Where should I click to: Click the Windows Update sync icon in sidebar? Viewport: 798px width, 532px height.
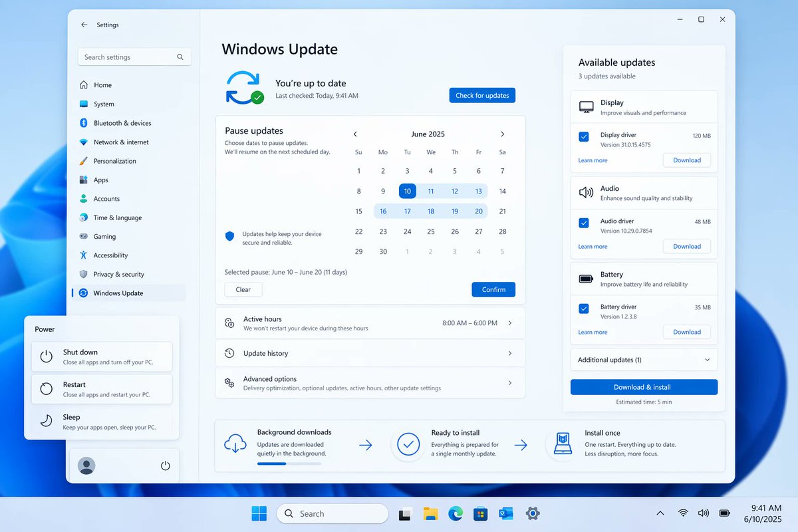tap(84, 293)
